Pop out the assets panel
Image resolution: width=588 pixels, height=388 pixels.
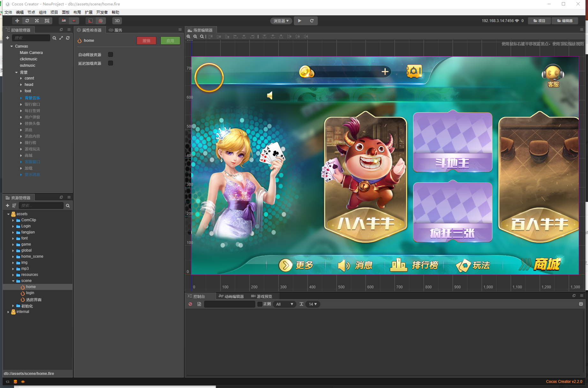coord(61,197)
